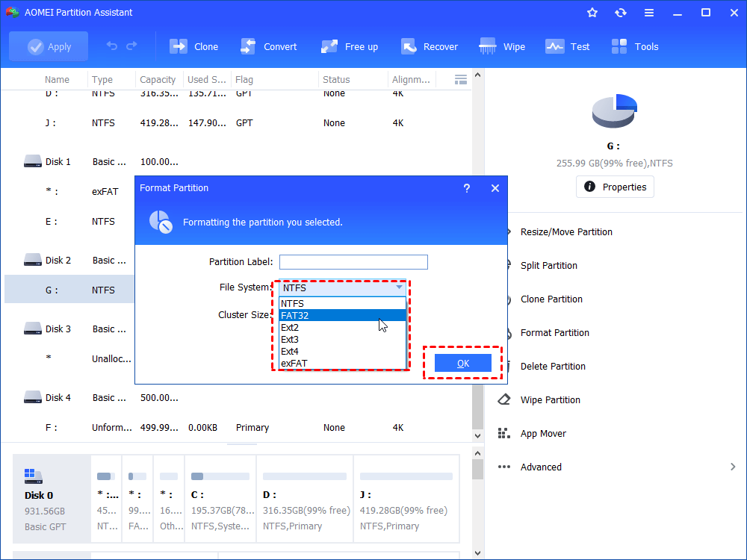
Task: Choose Resize/Move Partition
Action: point(566,232)
